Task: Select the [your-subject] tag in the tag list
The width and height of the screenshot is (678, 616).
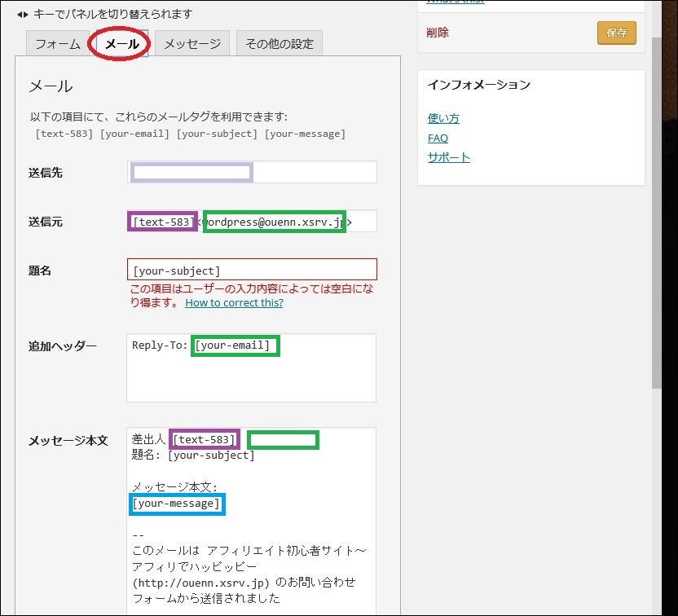Action: (217, 134)
